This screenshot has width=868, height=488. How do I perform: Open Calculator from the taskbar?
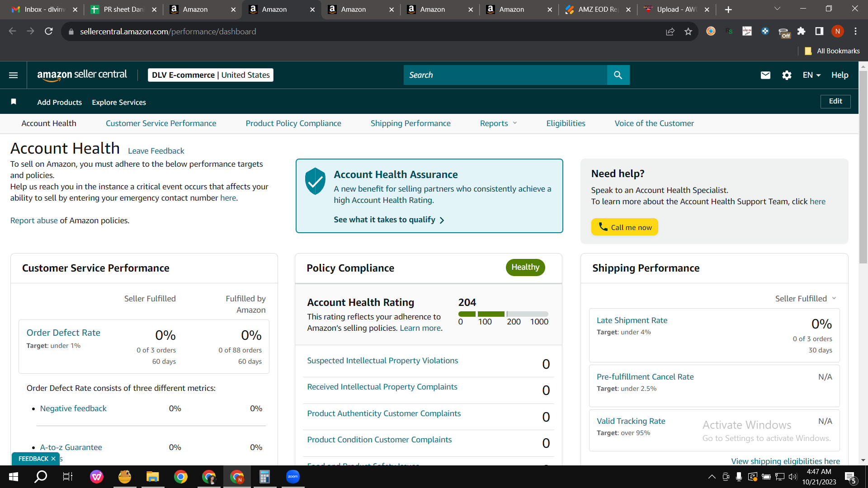(x=265, y=477)
